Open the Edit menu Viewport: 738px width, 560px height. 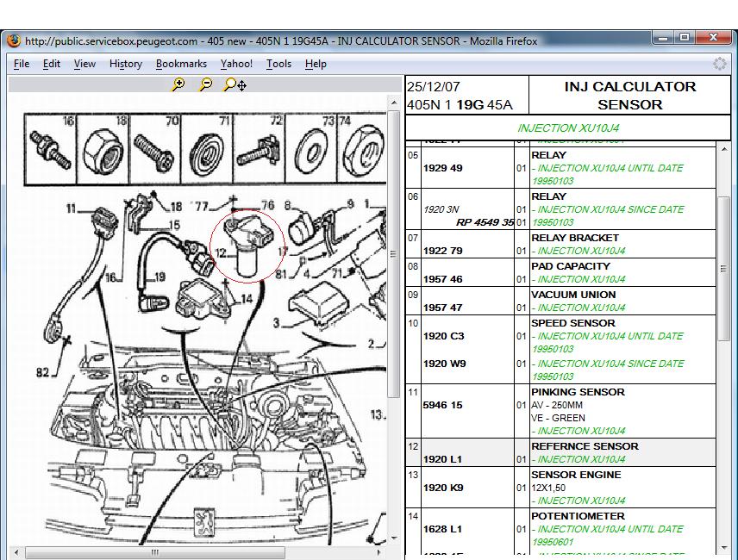(x=52, y=64)
